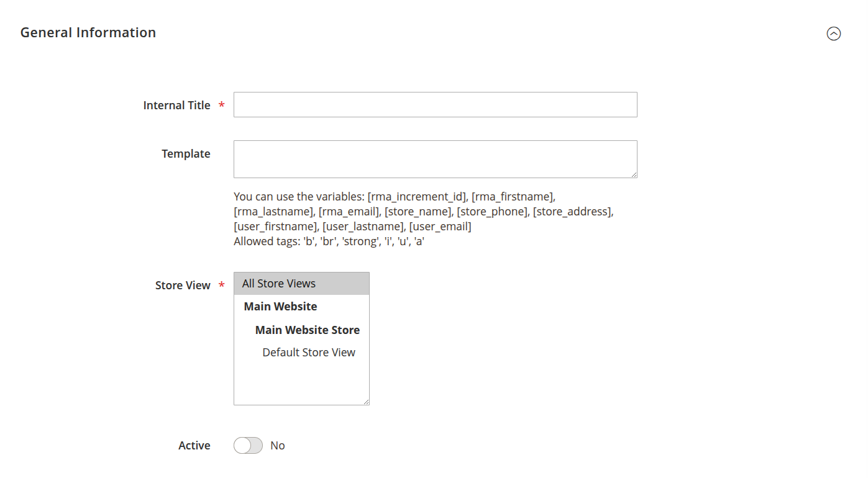This screenshot has width=868, height=478.
Task: Enable the Active toggle switch
Action: tap(248, 446)
